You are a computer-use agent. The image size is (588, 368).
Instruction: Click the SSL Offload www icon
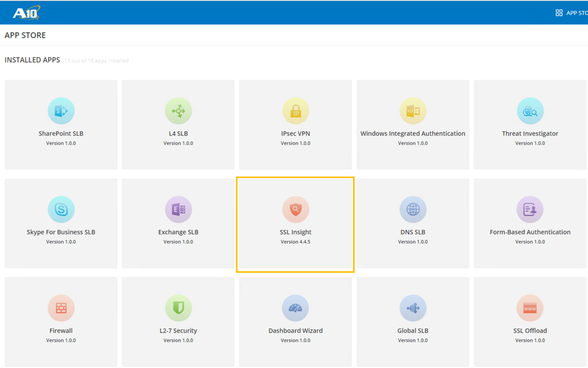point(530,308)
